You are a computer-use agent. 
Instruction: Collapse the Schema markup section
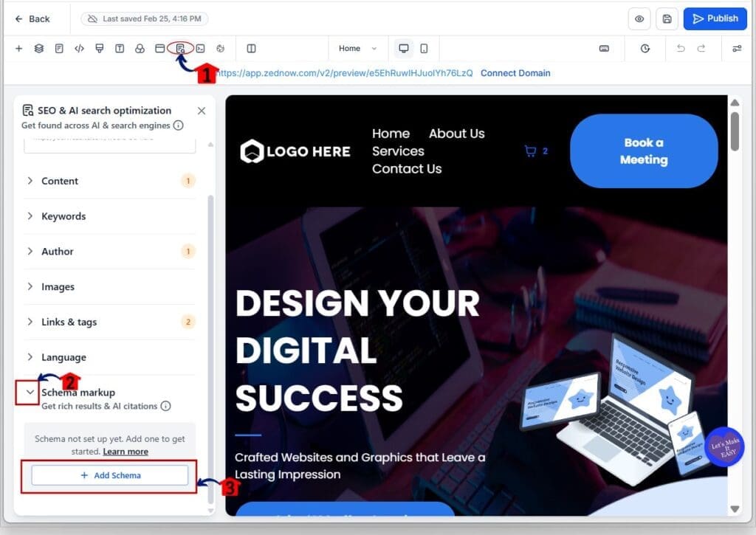(x=30, y=393)
